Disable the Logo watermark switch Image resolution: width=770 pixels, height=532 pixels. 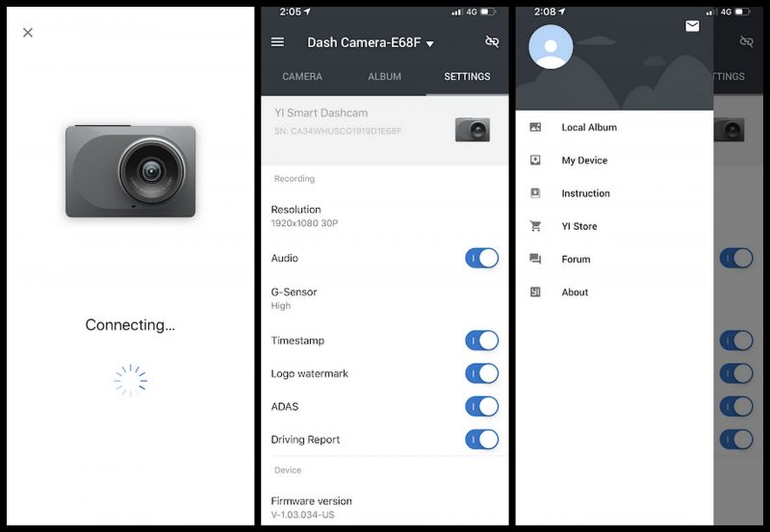pos(482,373)
